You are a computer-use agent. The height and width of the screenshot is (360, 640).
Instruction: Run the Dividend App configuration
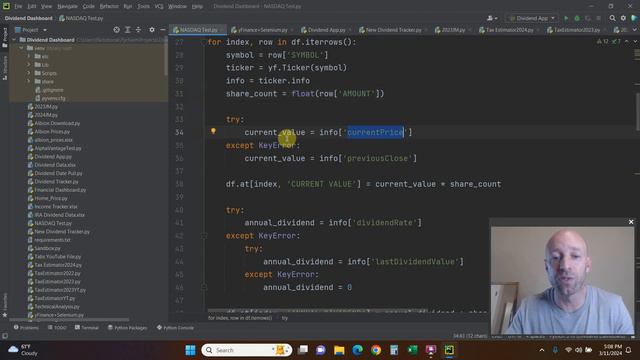pyautogui.click(x=566, y=18)
